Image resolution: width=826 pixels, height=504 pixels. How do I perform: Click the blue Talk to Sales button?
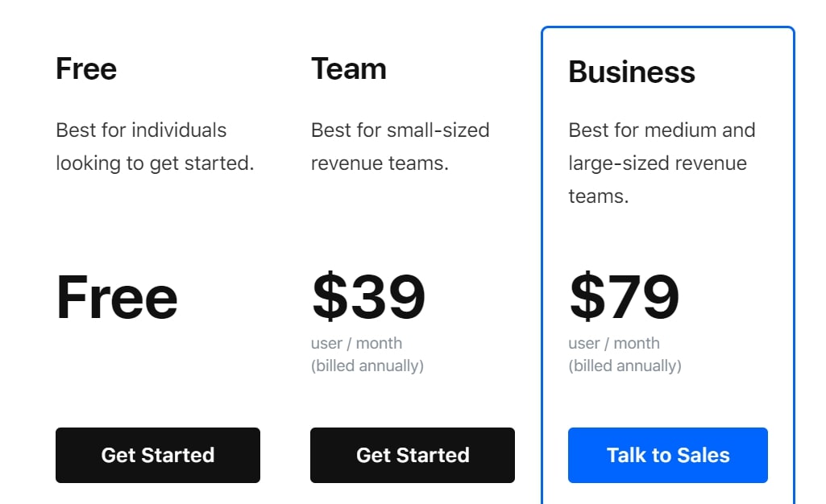667,455
